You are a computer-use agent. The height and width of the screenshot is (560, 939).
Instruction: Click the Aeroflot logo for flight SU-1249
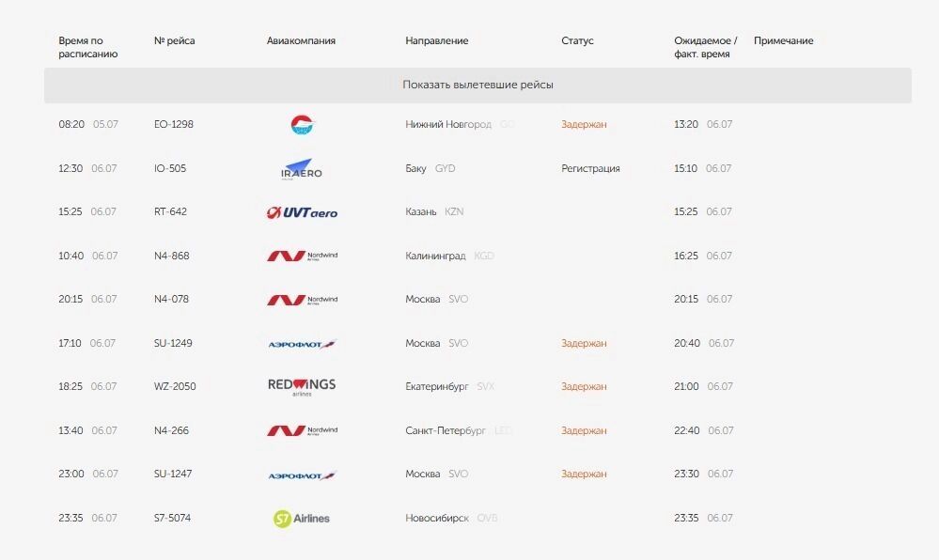point(302,344)
